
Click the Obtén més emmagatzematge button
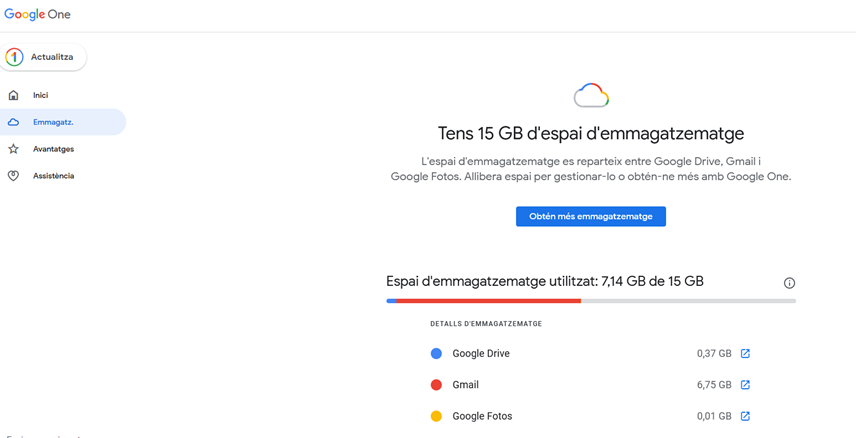pyautogui.click(x=590, y=216)
